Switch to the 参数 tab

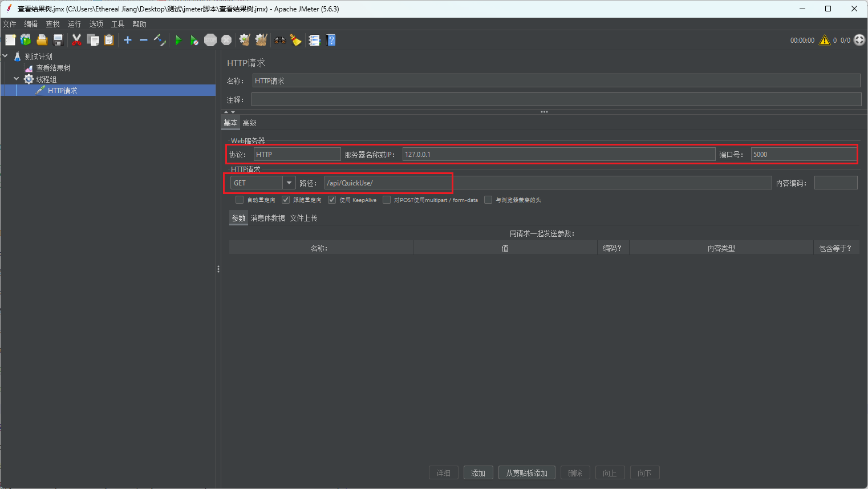(x=238, y=218)
